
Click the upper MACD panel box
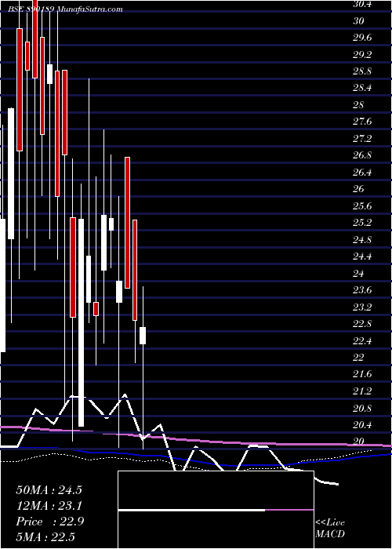[216, 490]
